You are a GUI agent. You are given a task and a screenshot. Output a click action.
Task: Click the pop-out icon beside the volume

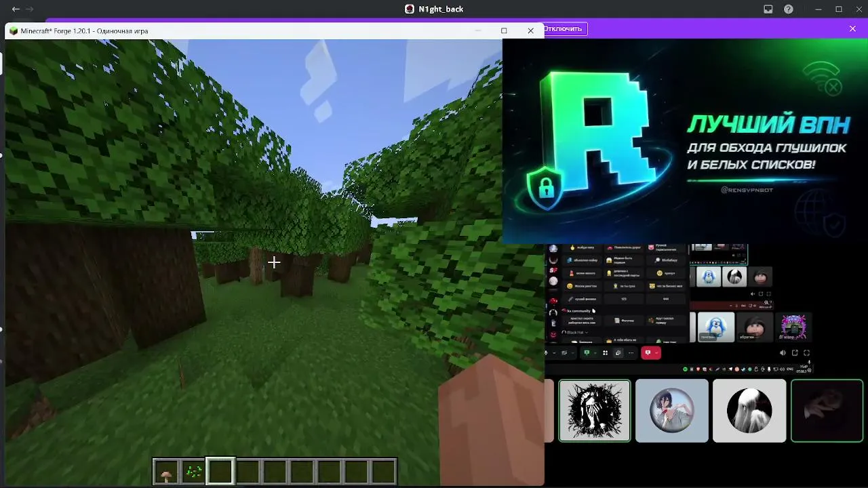[x=795, y=352]
